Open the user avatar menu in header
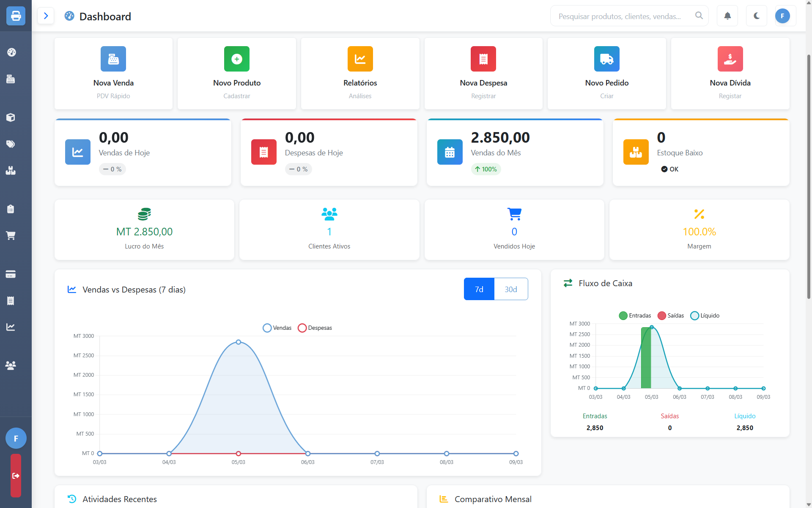This screenshot has width=812, height=508. click(x=782, y=16)
